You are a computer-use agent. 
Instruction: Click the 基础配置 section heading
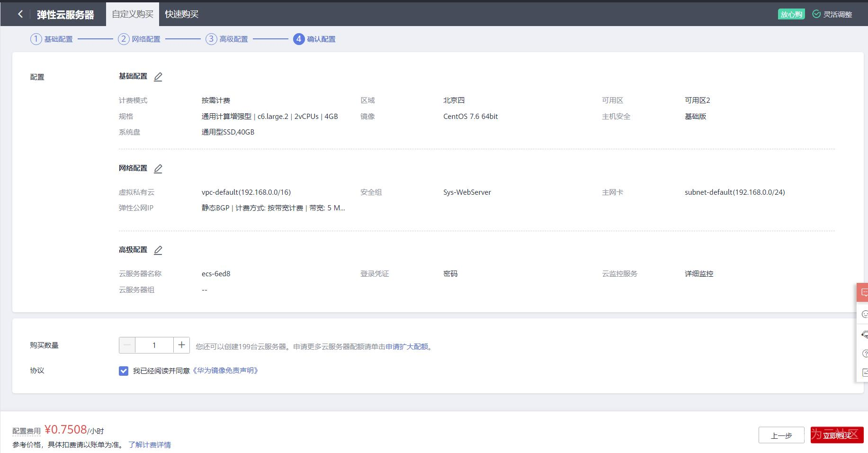[x=133, y=76]
